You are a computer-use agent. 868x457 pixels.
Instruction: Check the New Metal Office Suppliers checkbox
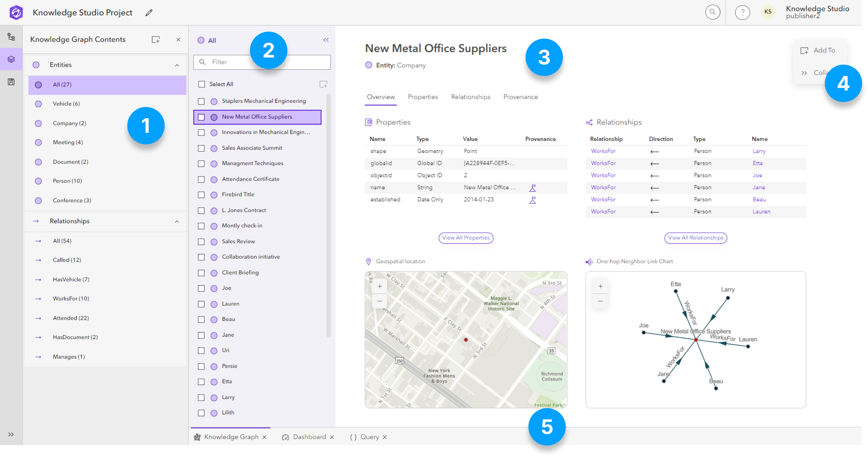coord(201,117)
